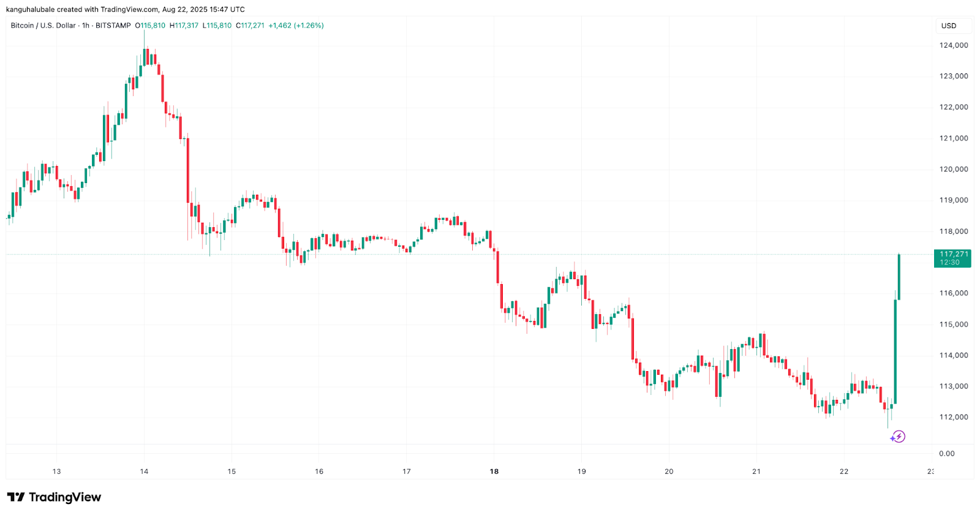Image resolution: width=980 pixels, height=515 pixels.
Task: Click the purple lightning event icon
Action: (898, 437)
